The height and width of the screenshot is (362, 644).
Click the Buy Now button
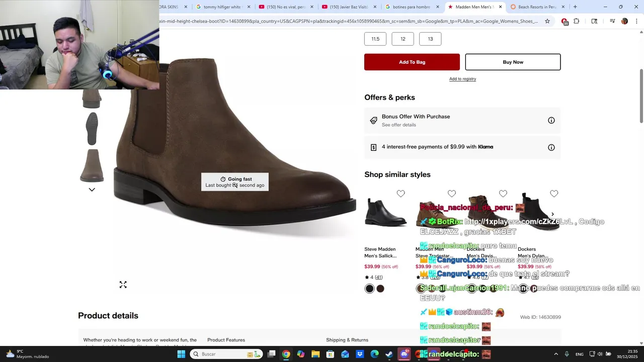click(513, 62)
